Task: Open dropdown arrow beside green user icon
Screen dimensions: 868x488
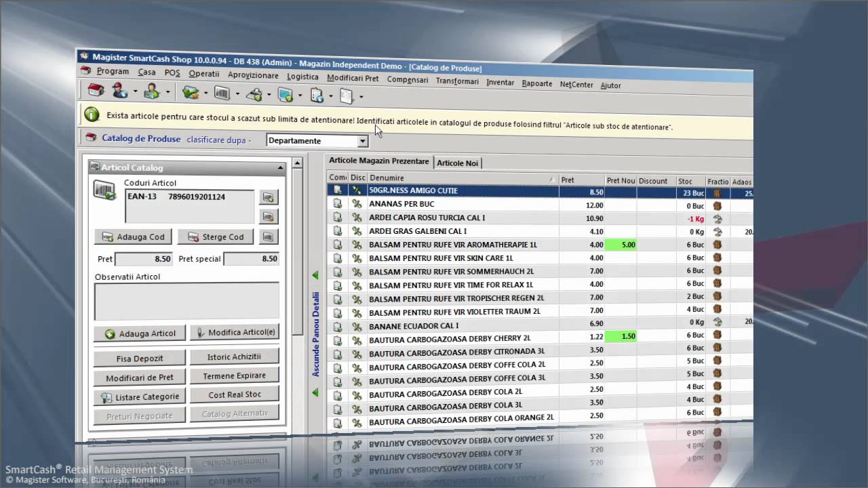Action: (167, 92)
